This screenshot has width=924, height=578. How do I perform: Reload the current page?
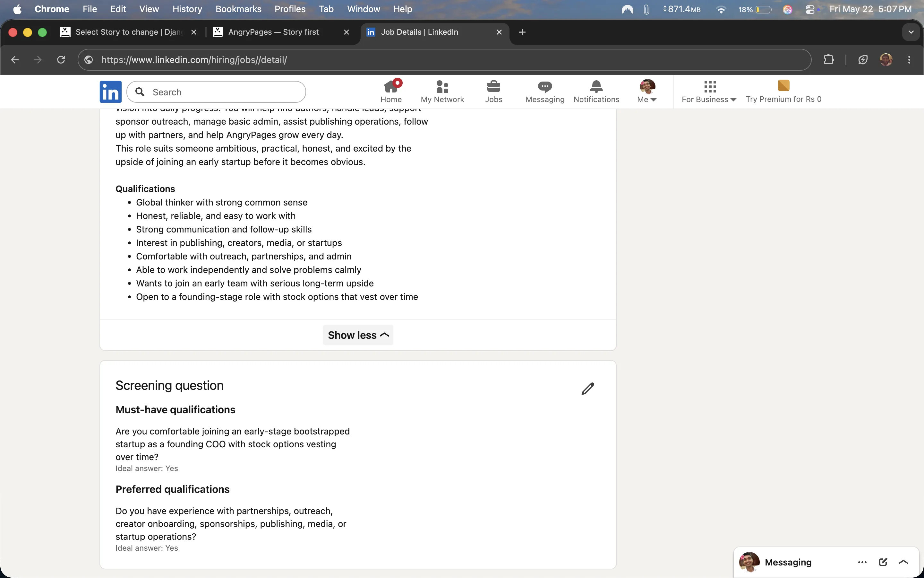pyautogui.click(x=61, y=60)
